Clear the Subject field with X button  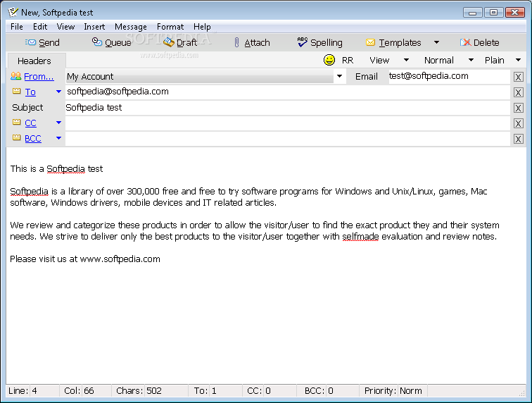[x=518, y=108]
